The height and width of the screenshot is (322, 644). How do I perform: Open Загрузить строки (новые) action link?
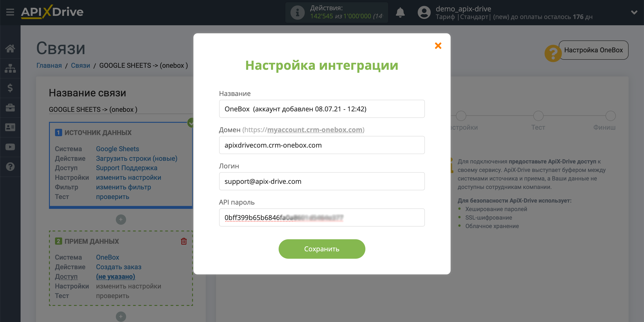pos(136,159)
